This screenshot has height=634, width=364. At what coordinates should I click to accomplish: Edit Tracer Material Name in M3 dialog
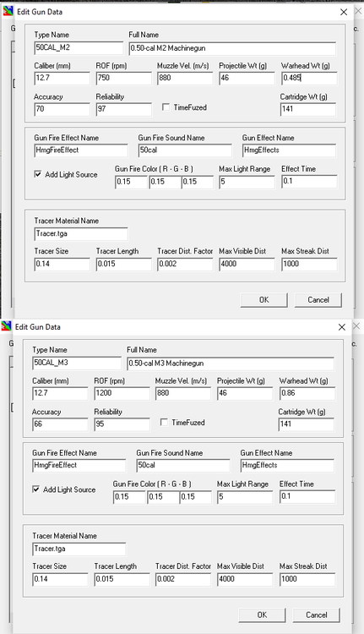pos(79,549)
